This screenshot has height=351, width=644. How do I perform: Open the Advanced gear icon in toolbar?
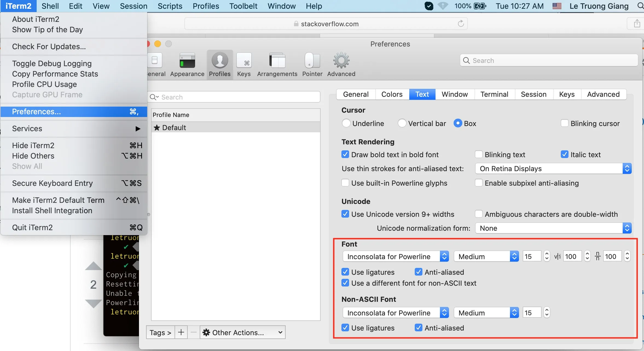click(x=341, y=61)
